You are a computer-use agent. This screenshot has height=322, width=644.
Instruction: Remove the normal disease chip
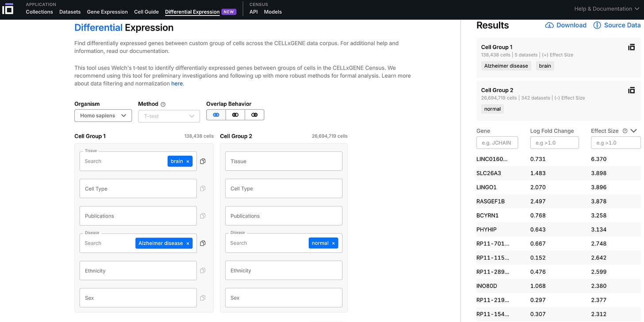pos(333,243)
